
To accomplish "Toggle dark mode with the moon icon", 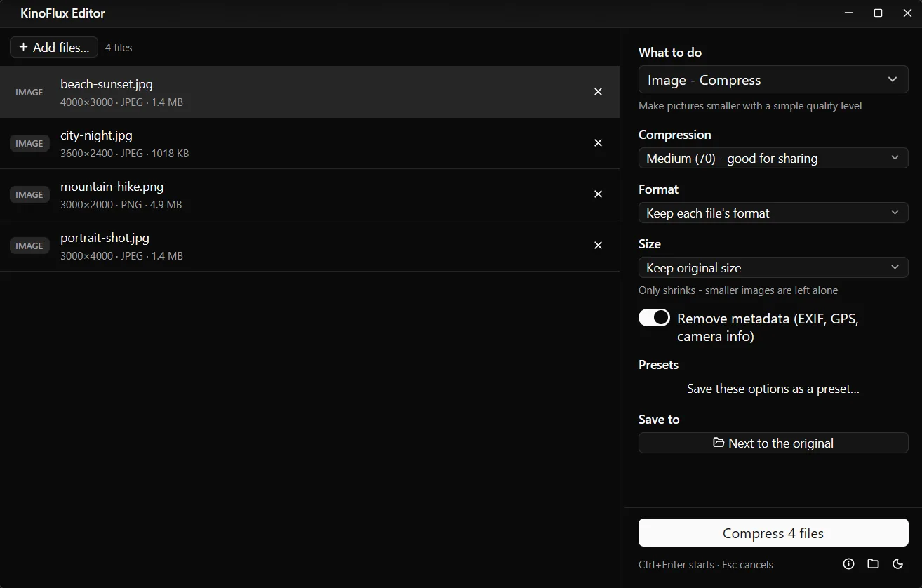I will point(897,564).
